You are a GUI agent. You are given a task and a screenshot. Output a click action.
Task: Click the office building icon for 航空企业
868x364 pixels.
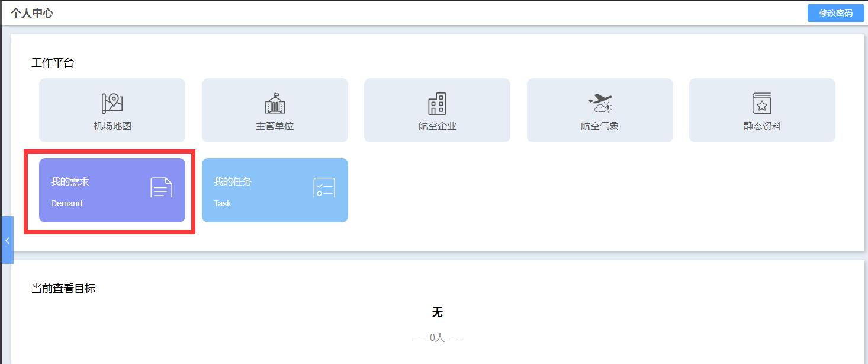click(x=437, y=103)
